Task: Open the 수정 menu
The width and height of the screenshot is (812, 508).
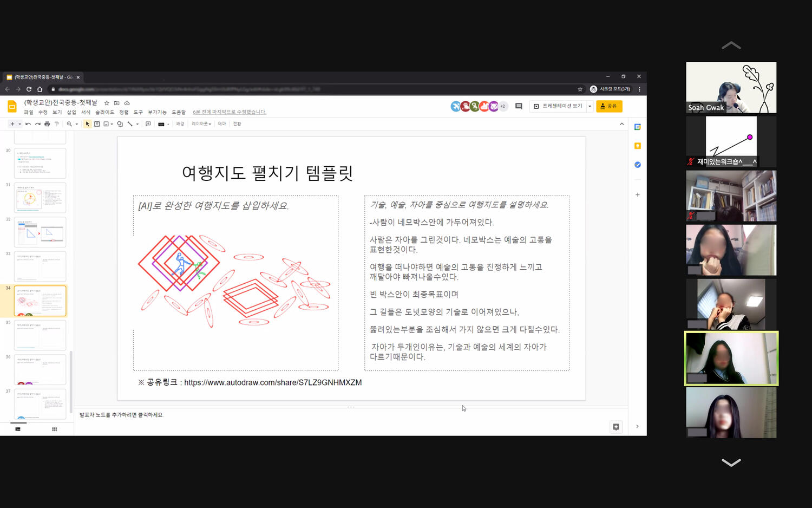Action: click(43, 112)
